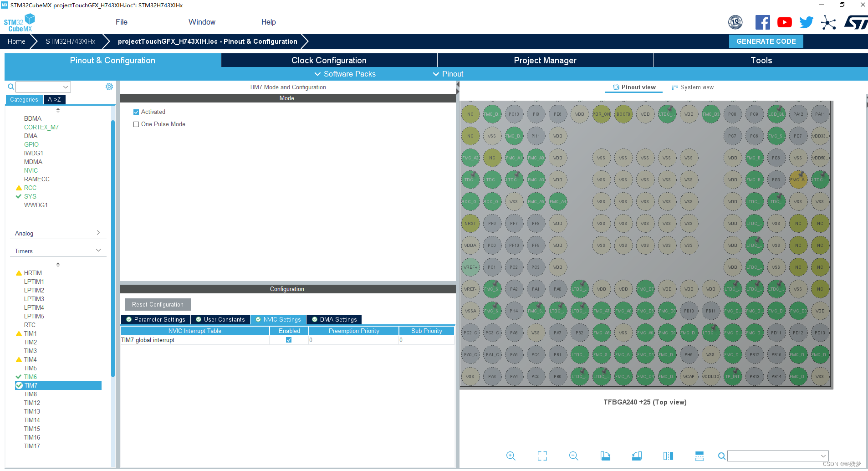Screen dimensions: 868x471
Task: Select the NRST pin on the chip
Action: click(x=470, y=224)
